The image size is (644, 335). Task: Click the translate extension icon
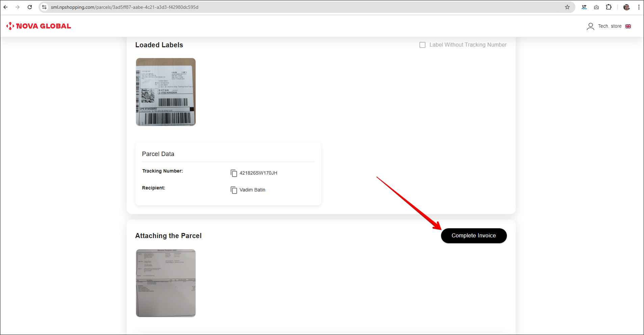tap(584, 7)
